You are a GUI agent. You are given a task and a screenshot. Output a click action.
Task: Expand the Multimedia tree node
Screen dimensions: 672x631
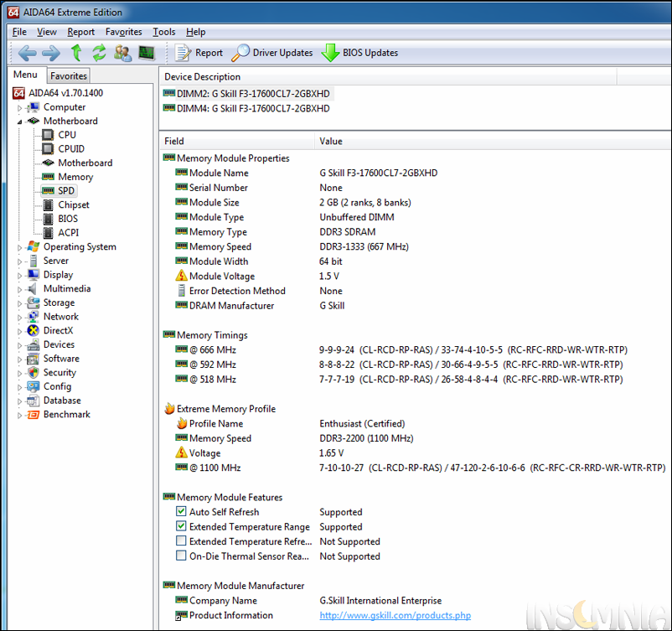[x=19, y=289]
